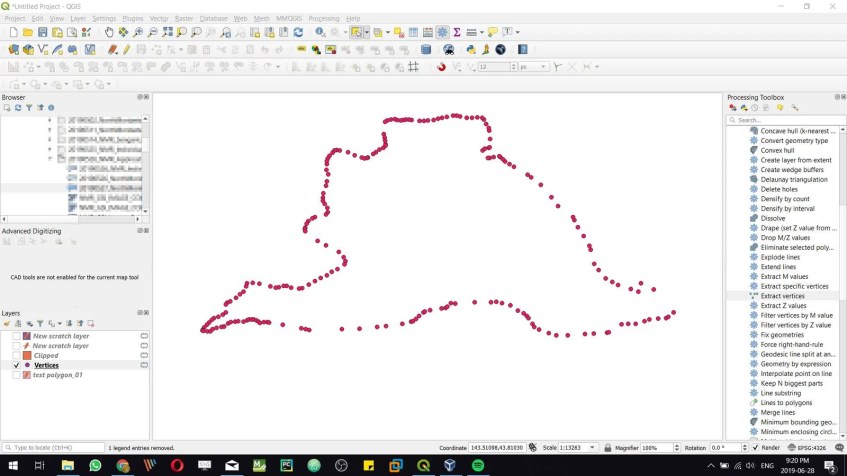847x476 pixels.
Task: Select Dissolve algorithm in toolbox
Action: [772, 218]
